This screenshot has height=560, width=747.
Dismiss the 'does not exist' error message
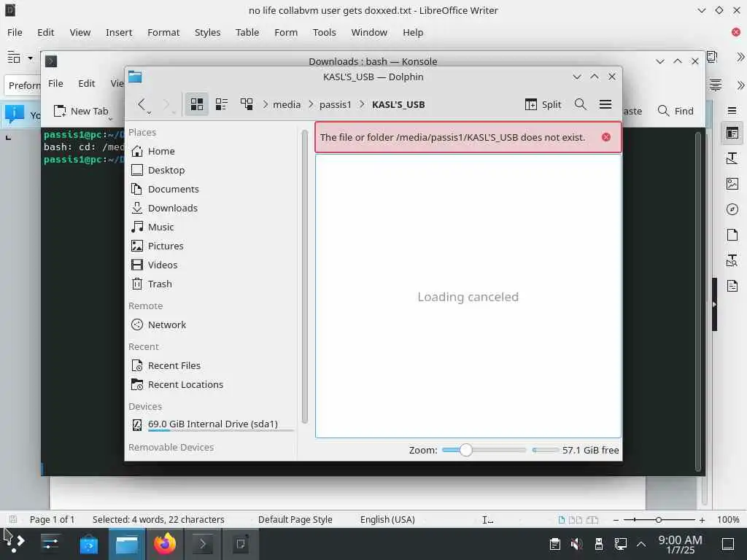pyautogui.click(x=606, y=137)
